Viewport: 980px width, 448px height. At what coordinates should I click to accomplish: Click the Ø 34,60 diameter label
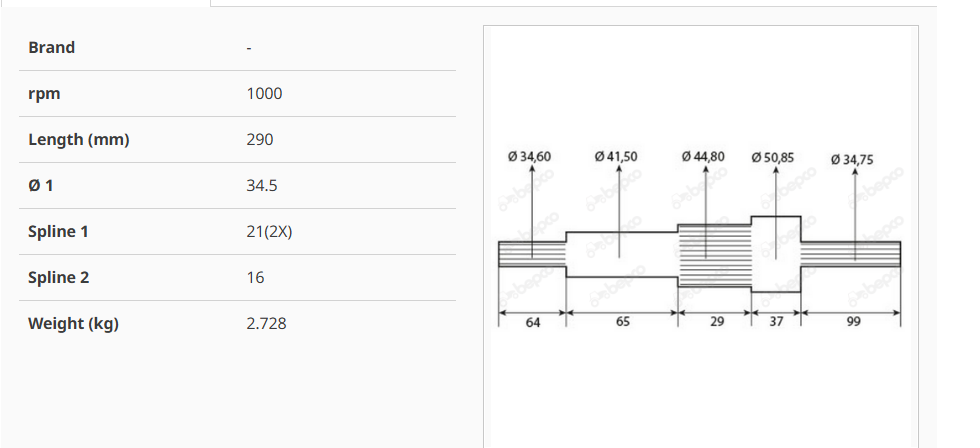tap(529, 157)
